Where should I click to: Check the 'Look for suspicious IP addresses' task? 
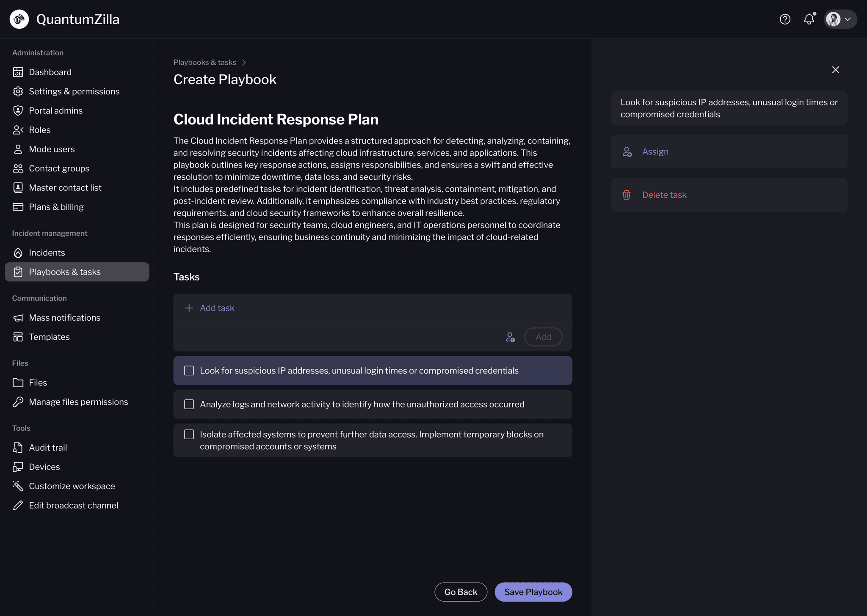tap(189, 371)
